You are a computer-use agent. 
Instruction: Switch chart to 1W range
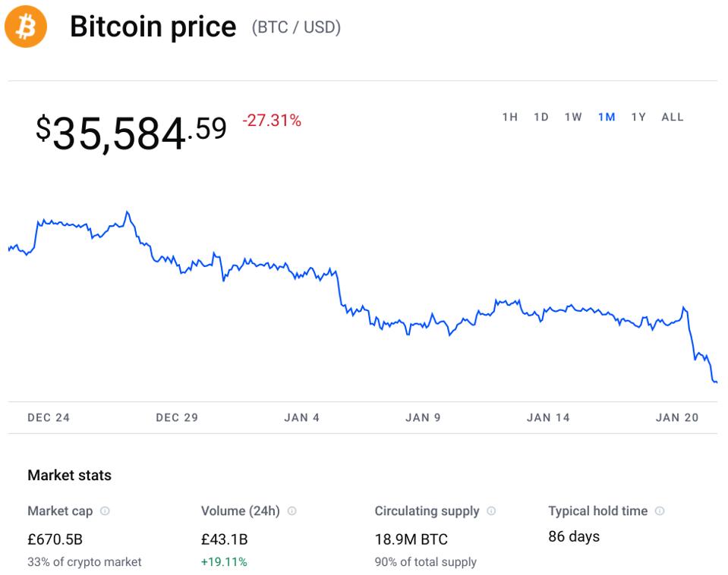573,117
